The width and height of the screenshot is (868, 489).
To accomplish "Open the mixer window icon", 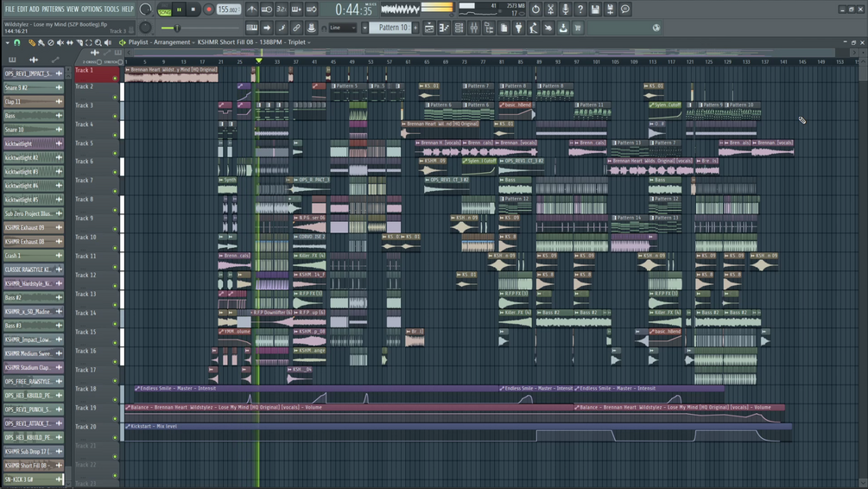I will (x=474, y=28).
